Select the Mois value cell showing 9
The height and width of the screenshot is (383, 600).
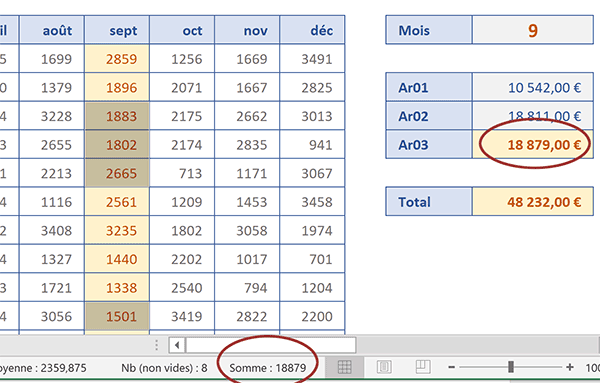click(533, 30)
